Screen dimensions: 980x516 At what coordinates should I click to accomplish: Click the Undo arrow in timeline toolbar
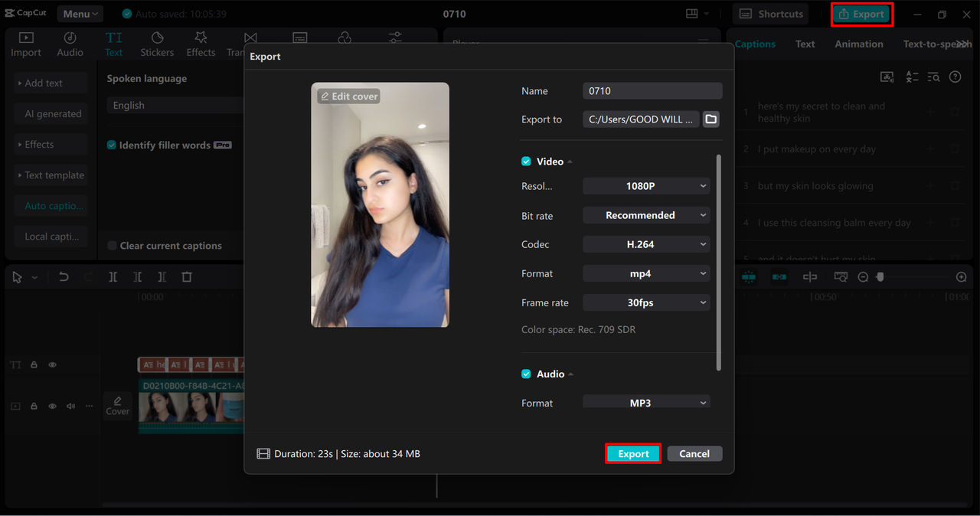click(x=64, y=277)
